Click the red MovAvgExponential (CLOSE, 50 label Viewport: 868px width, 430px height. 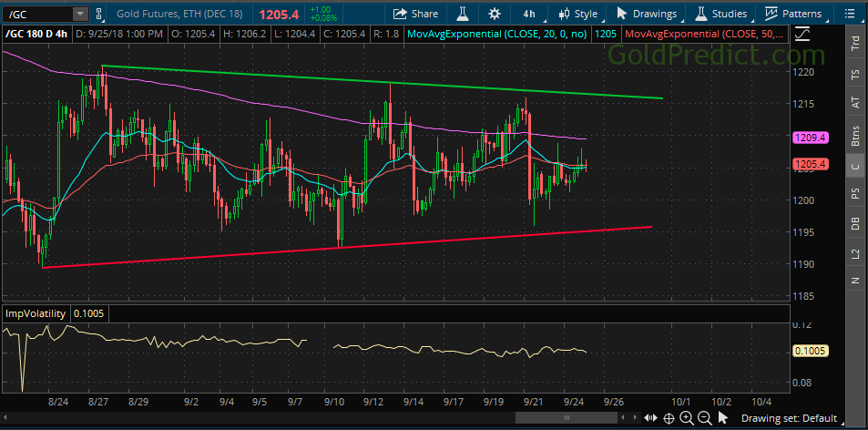click(x=705, y=35)
